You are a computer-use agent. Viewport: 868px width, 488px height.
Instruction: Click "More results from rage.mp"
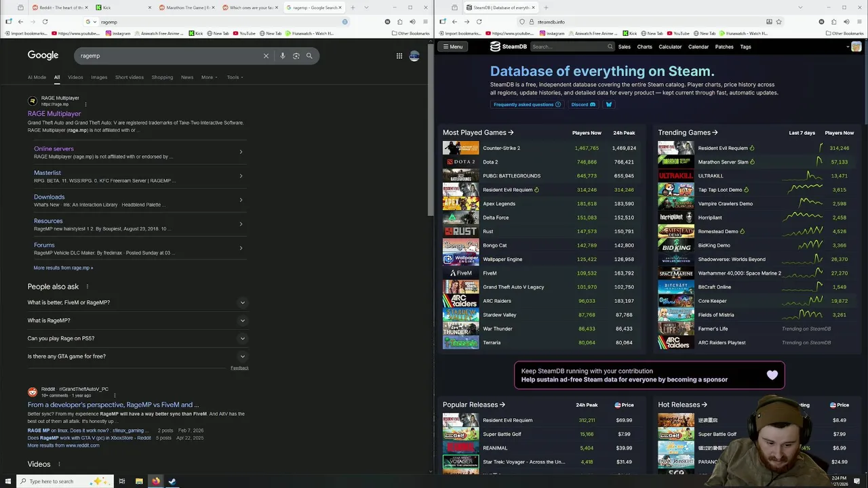(63, 268)
